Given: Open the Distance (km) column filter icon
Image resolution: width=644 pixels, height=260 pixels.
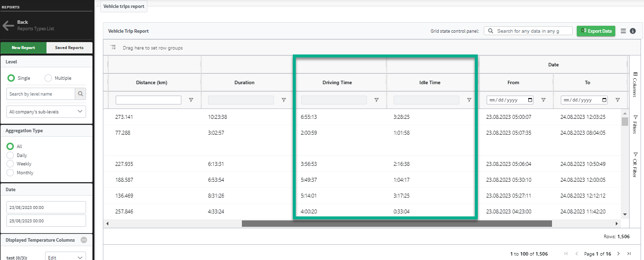Looking at the screenshot, I should click(x=191, y=100).
